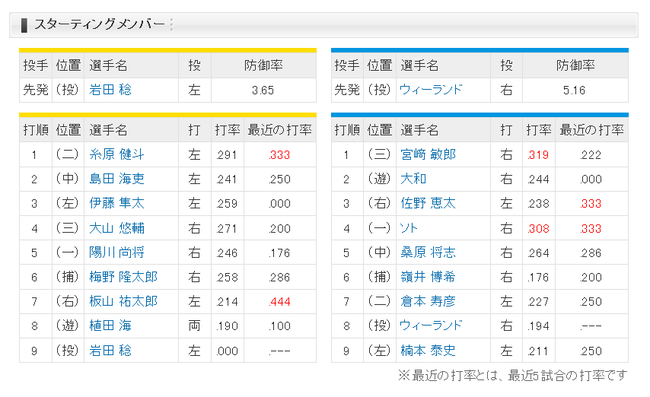Viewport: 650px width, 397px height.
Task: Select 桑原 将志's position (中)
Action: tap(379, 252)
